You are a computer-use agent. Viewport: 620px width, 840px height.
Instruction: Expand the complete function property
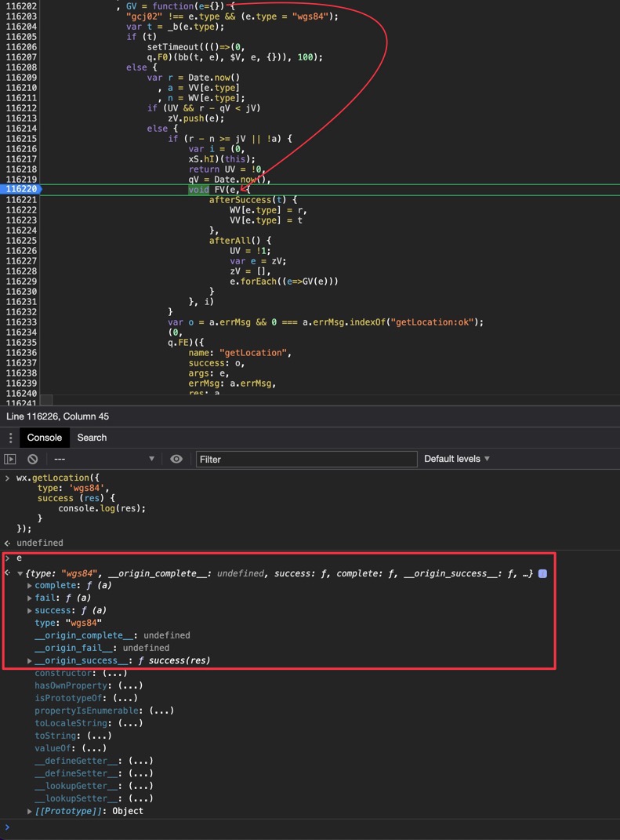(x=30, y=586)
